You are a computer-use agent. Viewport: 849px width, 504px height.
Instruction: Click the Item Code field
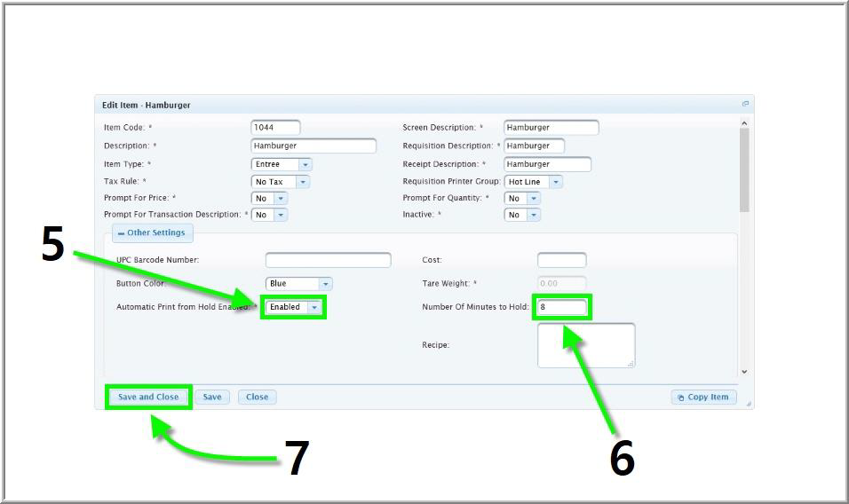[275, 128]
